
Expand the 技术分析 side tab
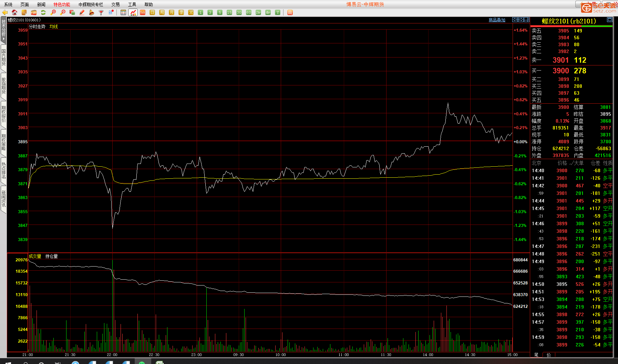coord(3,30)
